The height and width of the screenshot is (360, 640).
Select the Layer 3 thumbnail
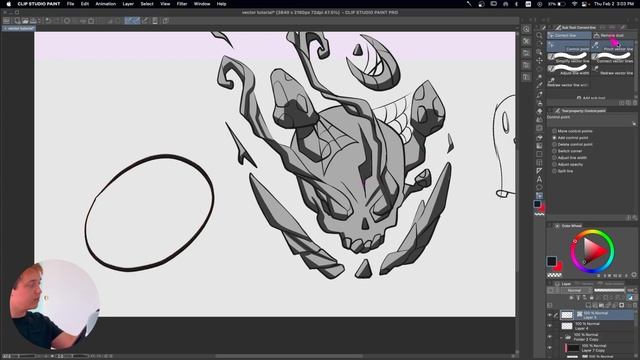567,315
